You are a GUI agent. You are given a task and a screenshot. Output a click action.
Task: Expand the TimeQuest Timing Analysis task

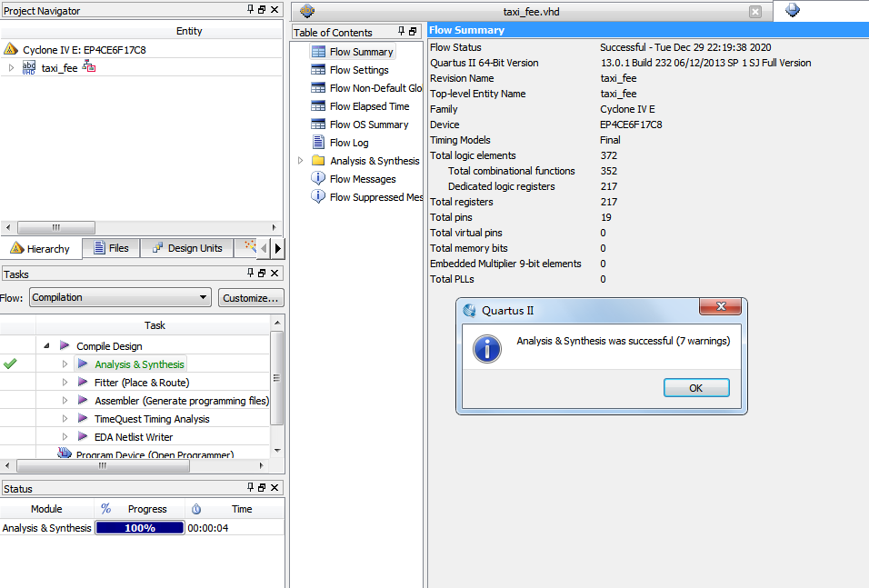(65, 419)
